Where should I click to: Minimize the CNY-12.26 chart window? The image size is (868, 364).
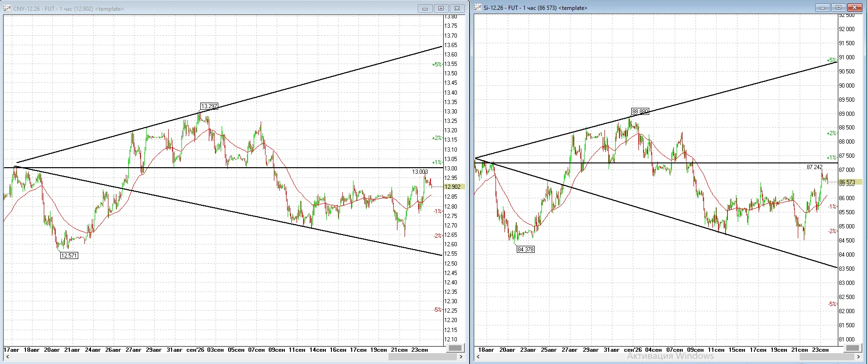pos(425,8)
